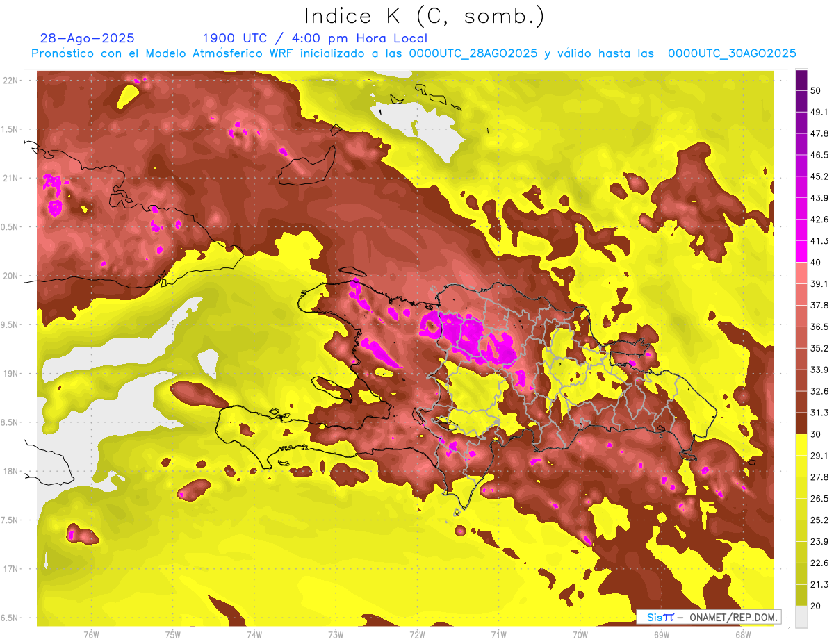This screenshot has width=834, height=644.
Task: Click the colorbar value "36.5"
Action: [x=819, y=327]
